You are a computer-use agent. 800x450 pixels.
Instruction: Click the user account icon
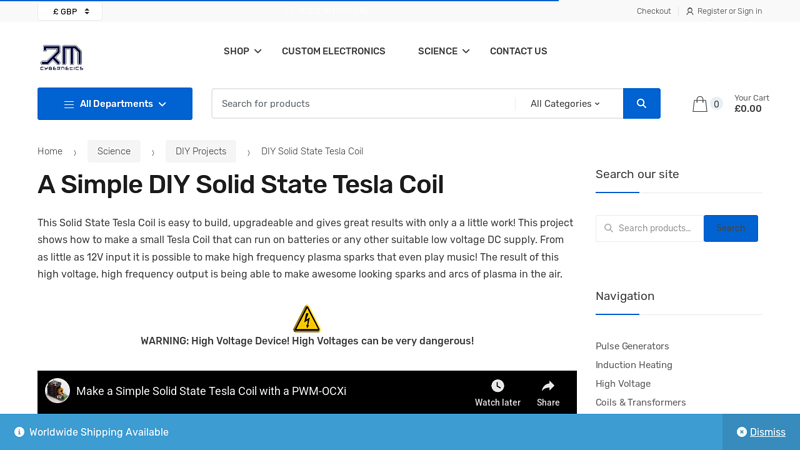690,11
